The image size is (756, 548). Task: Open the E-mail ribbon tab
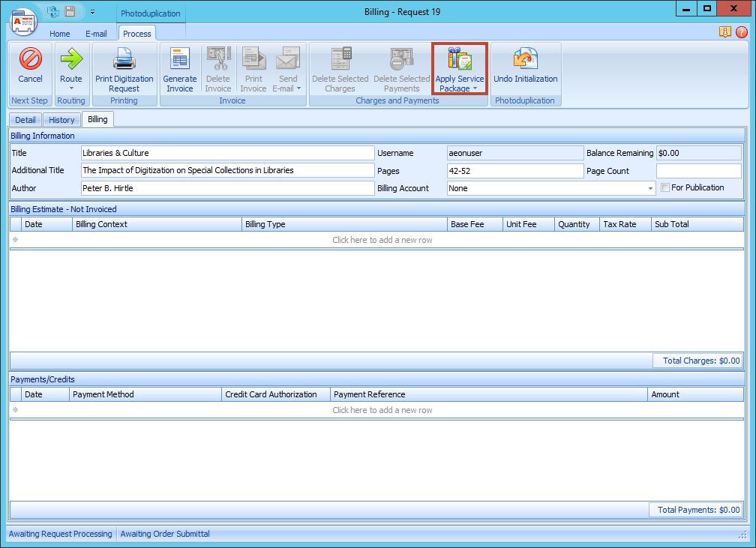tap(96, 34)
